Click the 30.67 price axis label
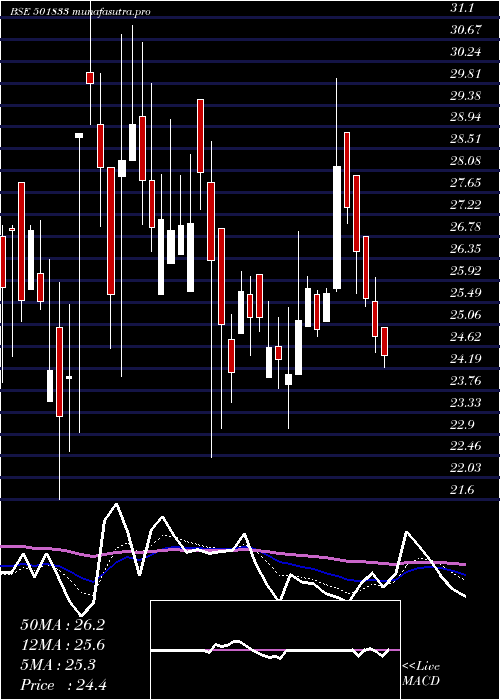This screenshot has width=500, height=700. tap(467, 29)
